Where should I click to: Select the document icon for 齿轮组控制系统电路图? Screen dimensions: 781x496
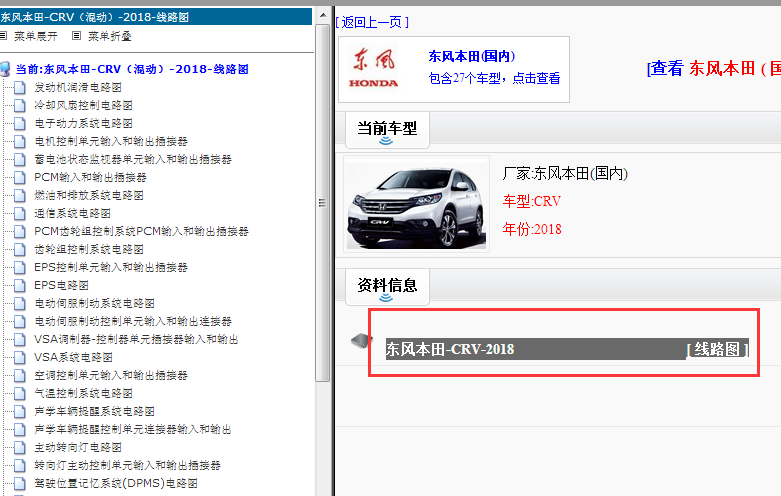[x=20, y=249]
